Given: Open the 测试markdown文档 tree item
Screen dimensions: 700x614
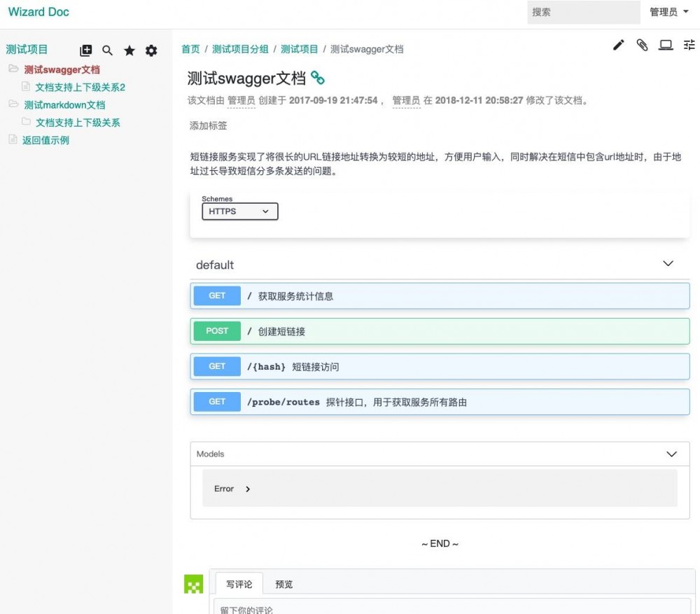Looking at the screenshot, I should 64,105.
